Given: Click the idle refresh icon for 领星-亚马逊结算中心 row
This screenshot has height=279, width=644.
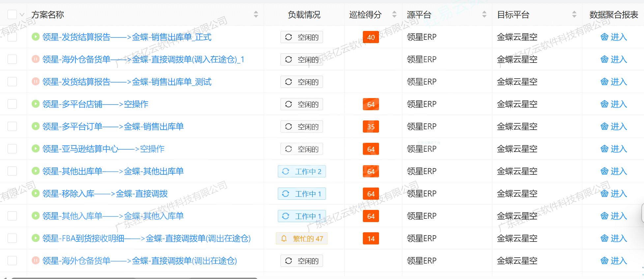Looking at the screenshot, I should [x=288, y=149].
